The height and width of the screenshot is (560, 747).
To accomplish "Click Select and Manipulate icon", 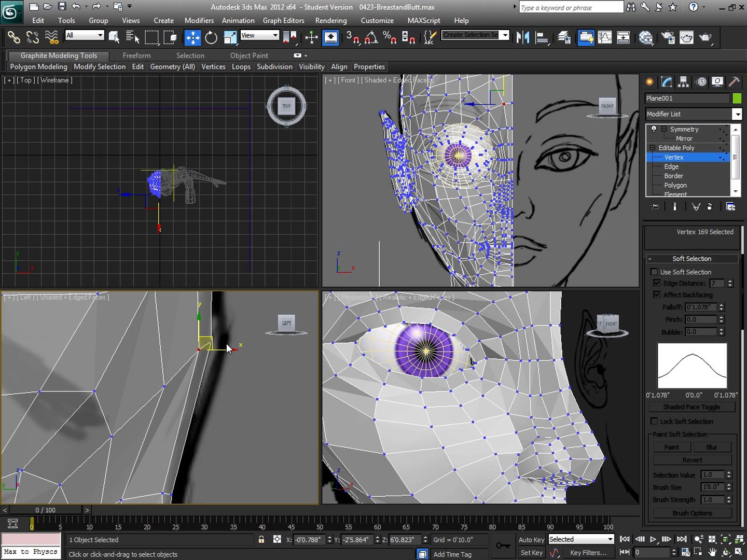I will point(312,37).
